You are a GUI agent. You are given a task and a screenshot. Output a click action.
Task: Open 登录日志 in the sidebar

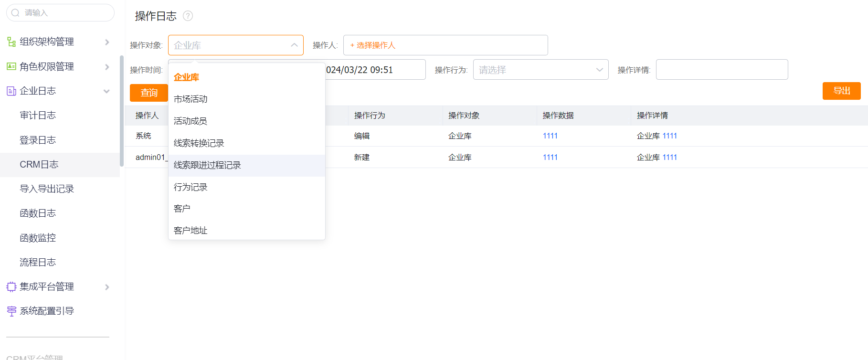[x=38, y=140]
